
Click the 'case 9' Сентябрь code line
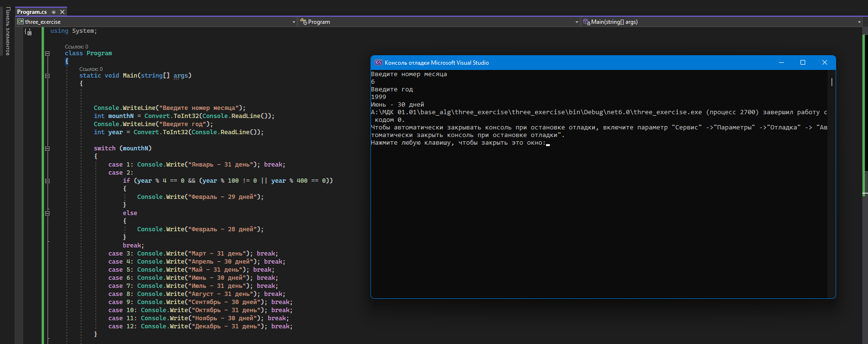click(x=200, y=302)
